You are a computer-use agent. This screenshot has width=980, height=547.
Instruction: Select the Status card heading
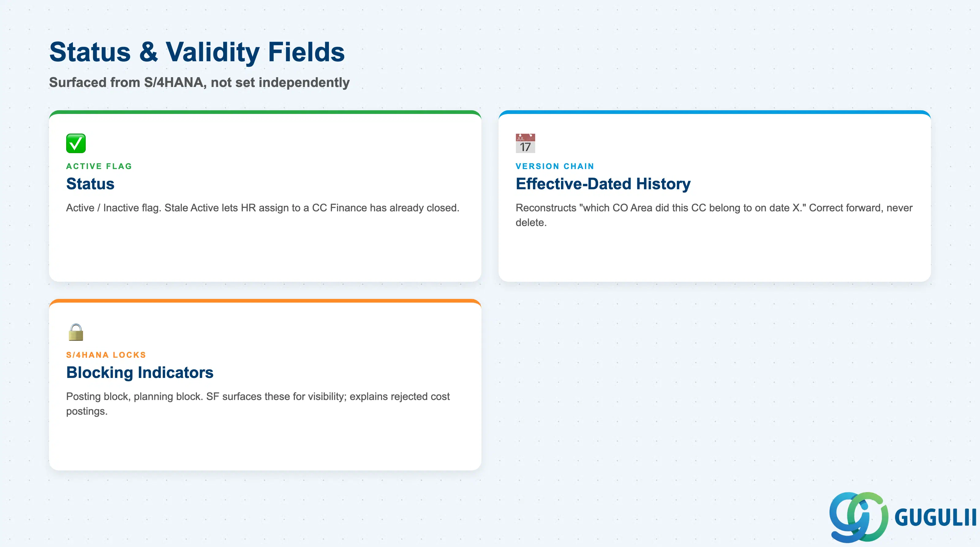(90, 184)
